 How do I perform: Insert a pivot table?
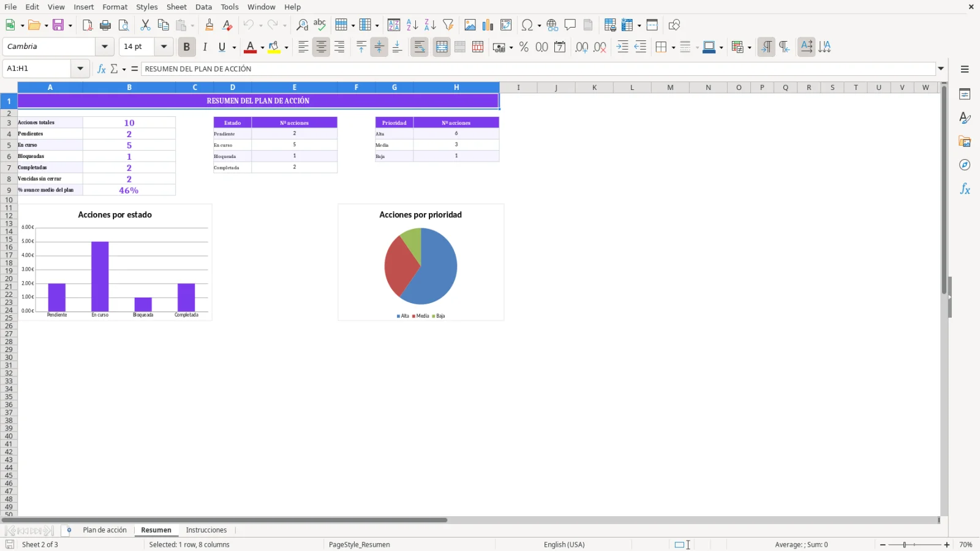506,25
